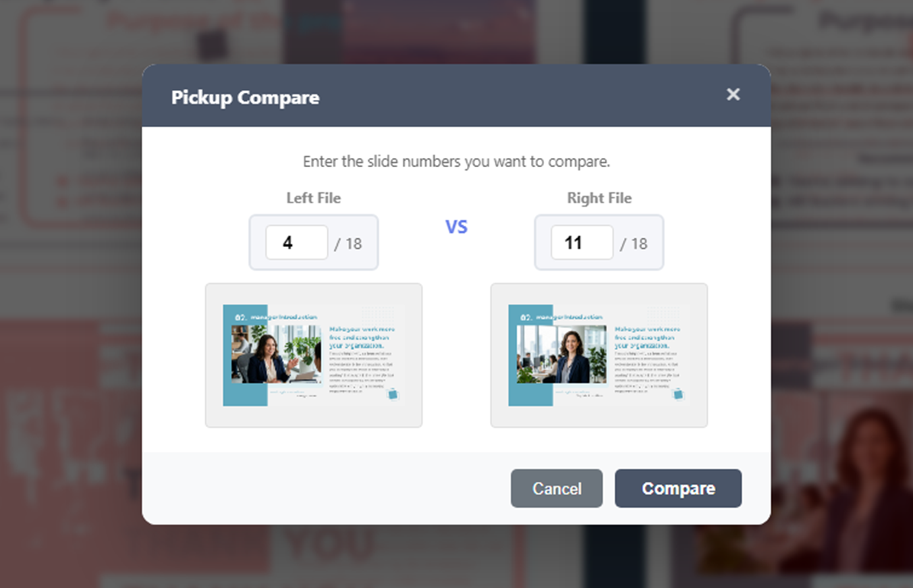Select the blue box marker inside right preview

pyautogui.click(x=679, y=394)
